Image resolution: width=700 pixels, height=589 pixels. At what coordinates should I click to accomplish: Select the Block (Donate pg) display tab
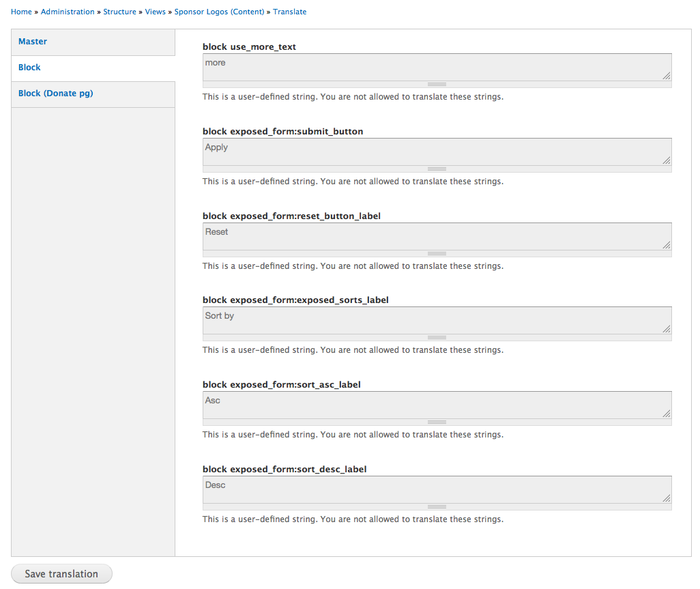[55, 93]
